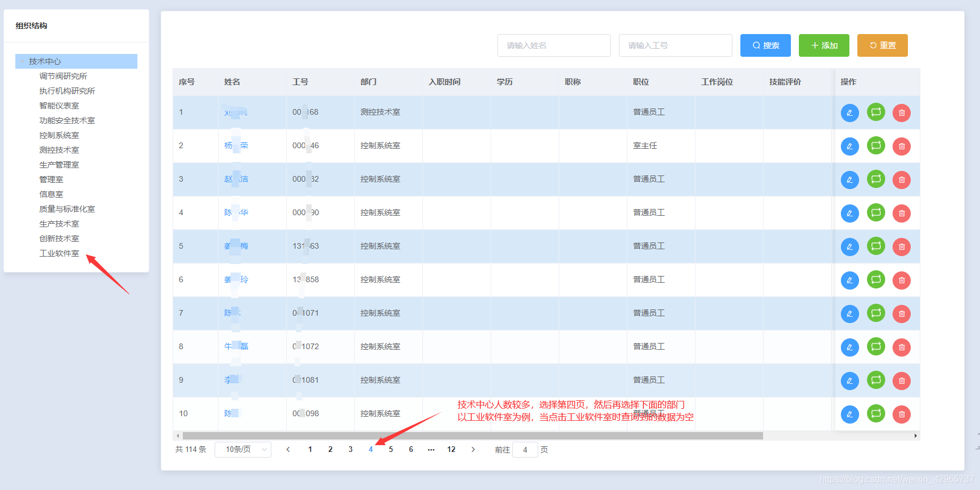Viewport: 980px width, 490px height.
Task: Click the delete icon in row 6
Action: pos(902,280)
